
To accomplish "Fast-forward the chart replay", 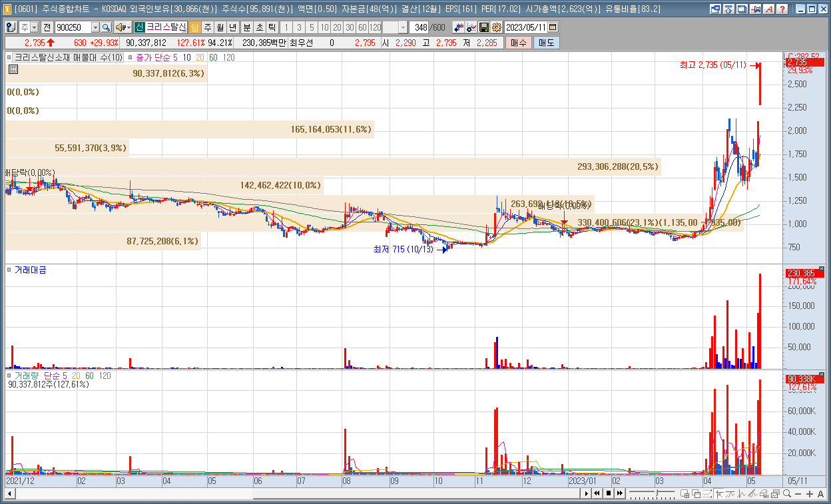I will tap(620, 493).
